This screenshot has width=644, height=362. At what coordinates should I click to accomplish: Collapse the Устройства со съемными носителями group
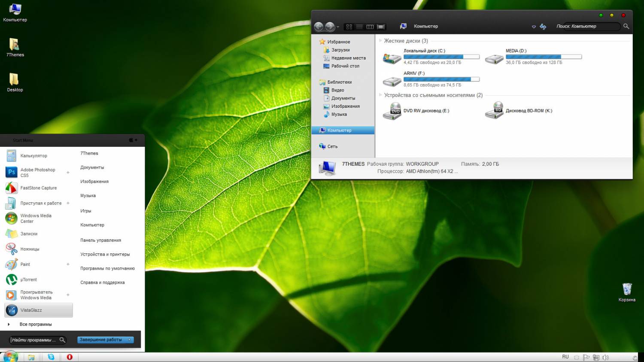[380, 95]
